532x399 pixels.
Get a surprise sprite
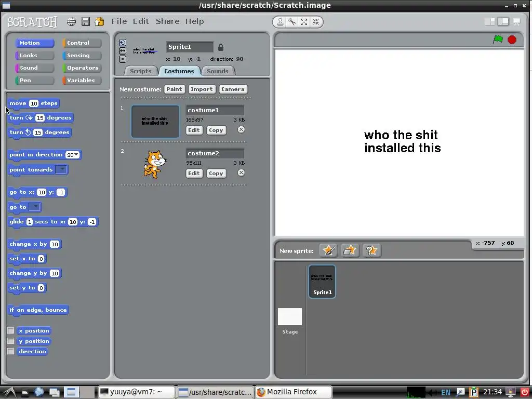click(x=371, y=251)
